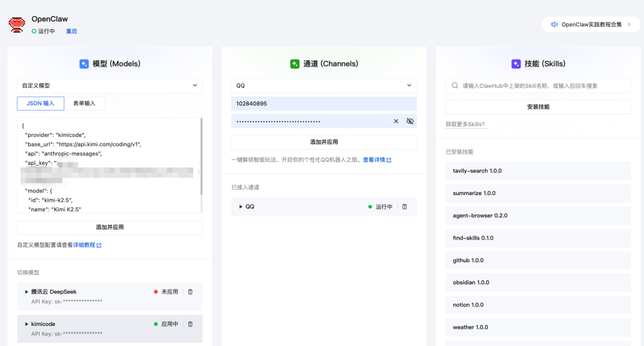Switch to the JSON 输入 tab
Viewport: 644px width, 346px height.
41,103
